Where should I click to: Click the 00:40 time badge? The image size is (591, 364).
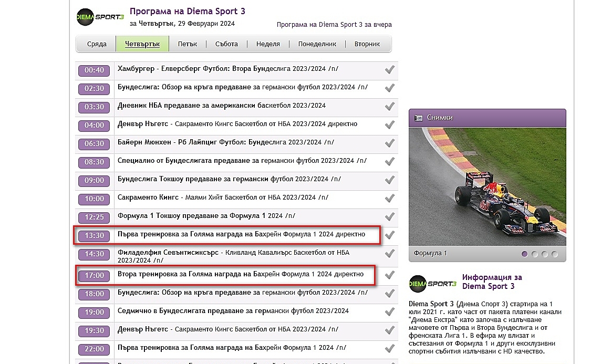coord(94,70)
